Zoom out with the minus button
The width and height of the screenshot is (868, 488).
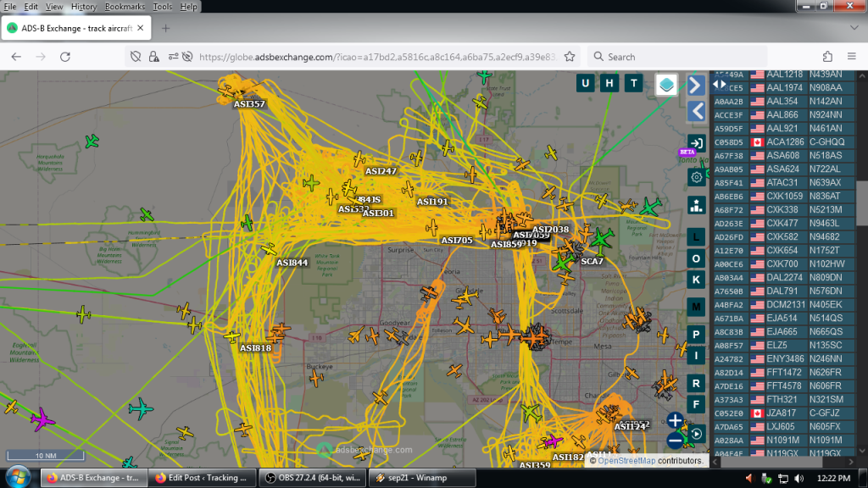coord(675,441)
